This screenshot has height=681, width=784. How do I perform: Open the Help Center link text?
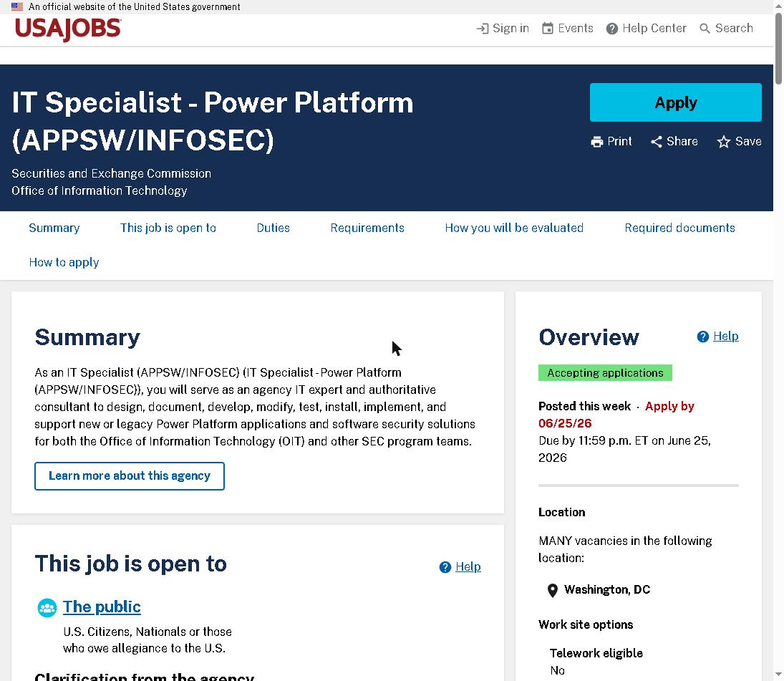tap(654, 29)
